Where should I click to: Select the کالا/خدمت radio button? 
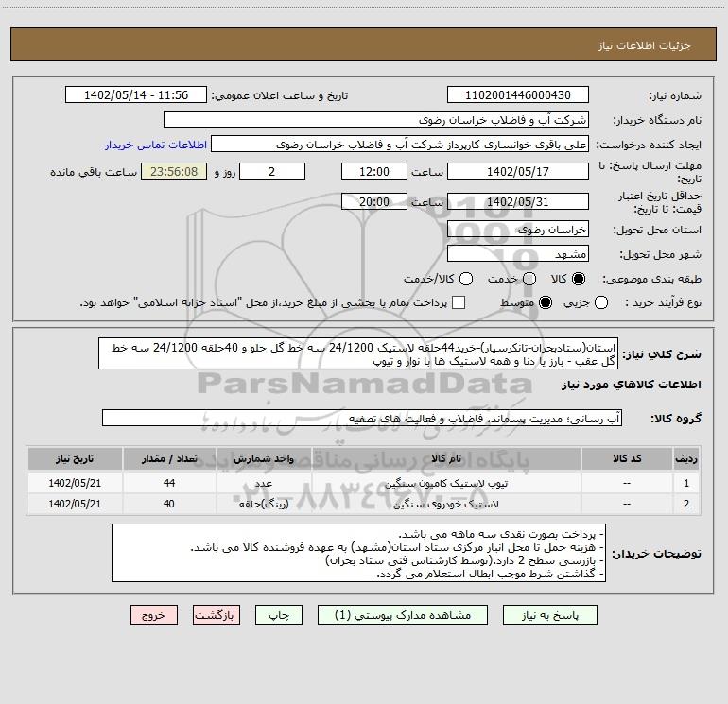(466, 279)
